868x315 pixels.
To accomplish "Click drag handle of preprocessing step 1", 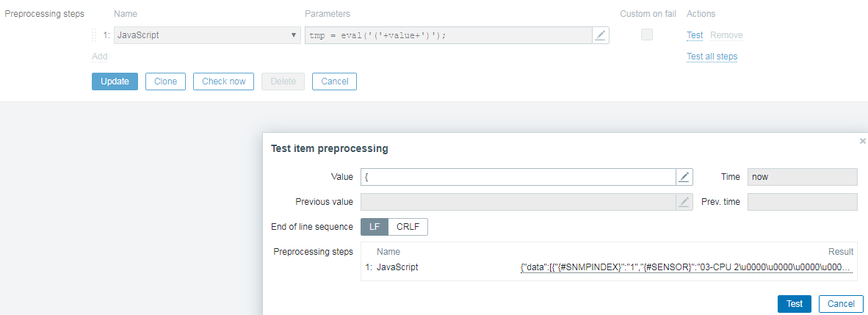I will [94, 35].
